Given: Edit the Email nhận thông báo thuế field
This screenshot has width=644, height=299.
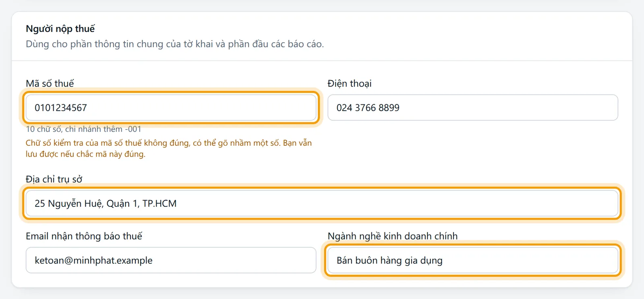Looking at the screenshot, I should pos(171,260).
